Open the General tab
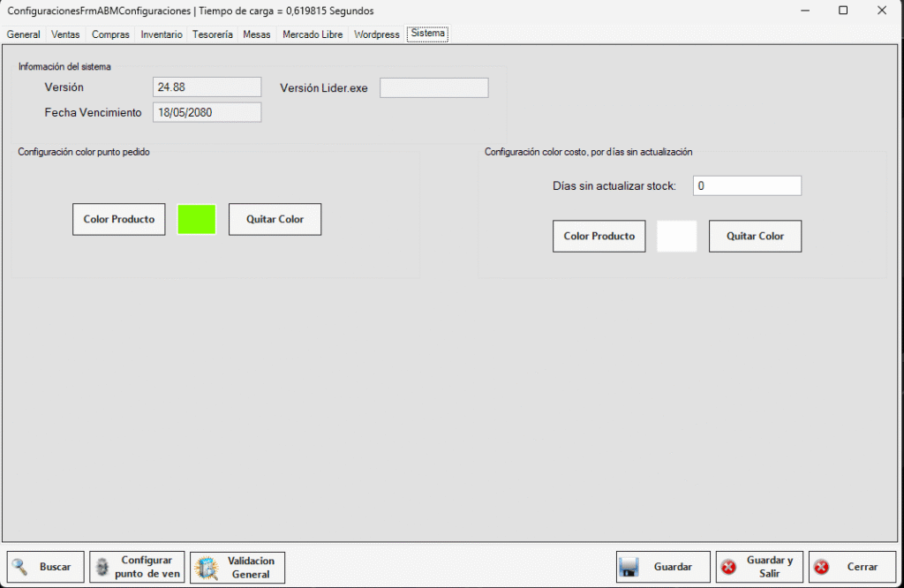Image resolution: width=904 pixels, height=588 pixels. pos(24,34)
